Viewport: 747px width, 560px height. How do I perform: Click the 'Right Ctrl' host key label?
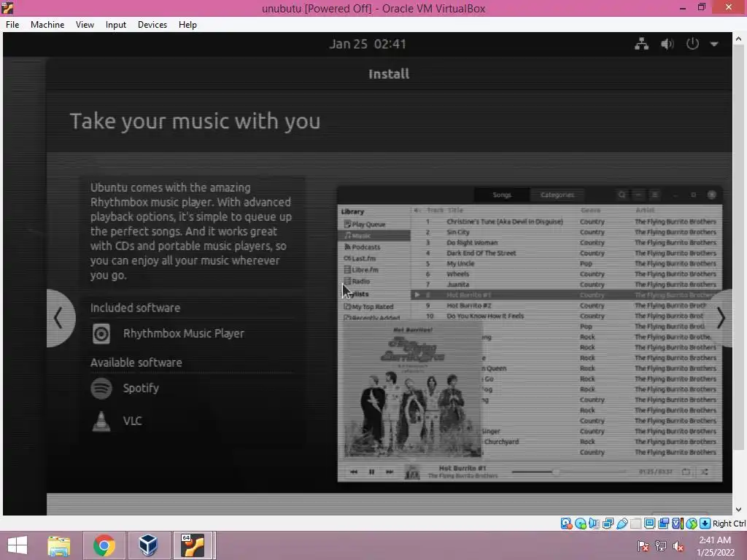pos(729,524)
